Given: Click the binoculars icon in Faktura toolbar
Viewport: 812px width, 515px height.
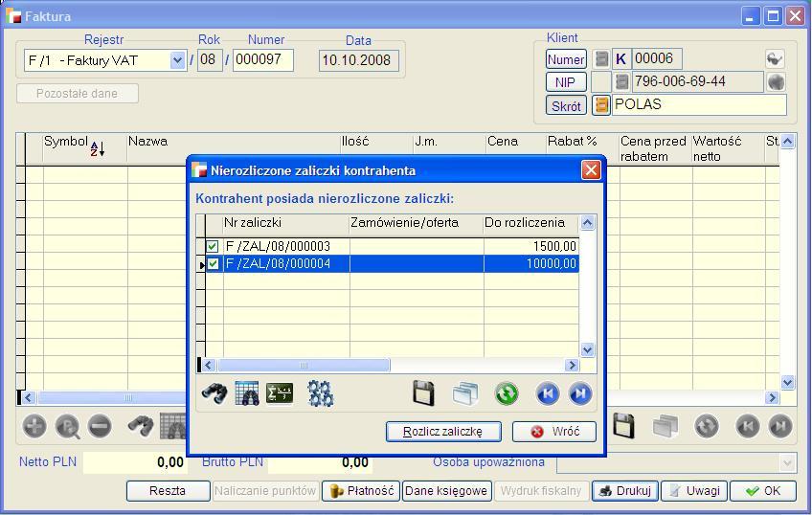Looking at the screenshot, I should [x=141, y=427].
